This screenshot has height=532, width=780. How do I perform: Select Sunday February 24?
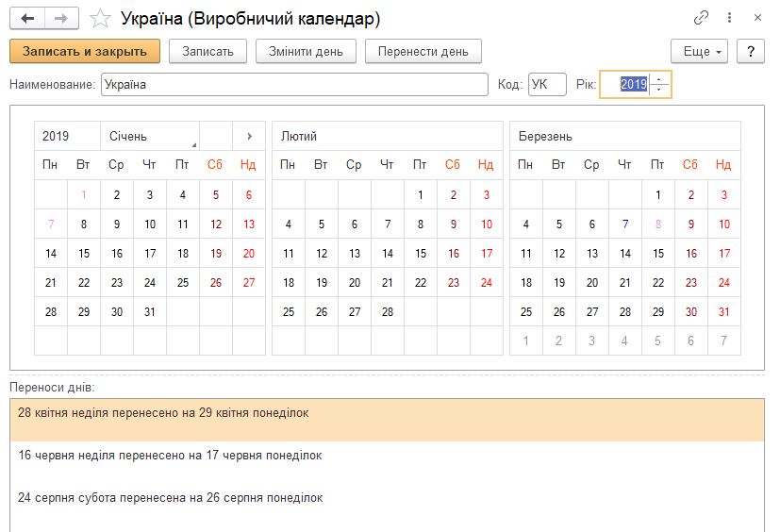[487, 283]
